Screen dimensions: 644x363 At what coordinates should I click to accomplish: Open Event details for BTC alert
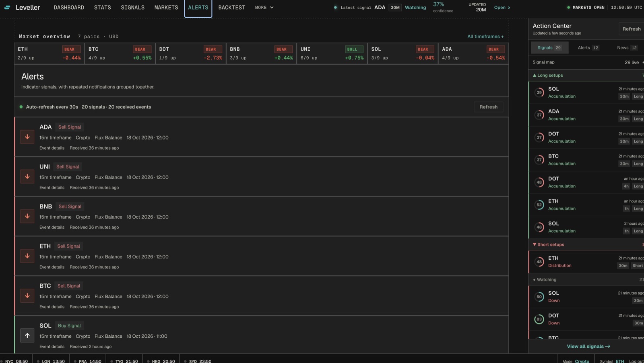(52, 307)
